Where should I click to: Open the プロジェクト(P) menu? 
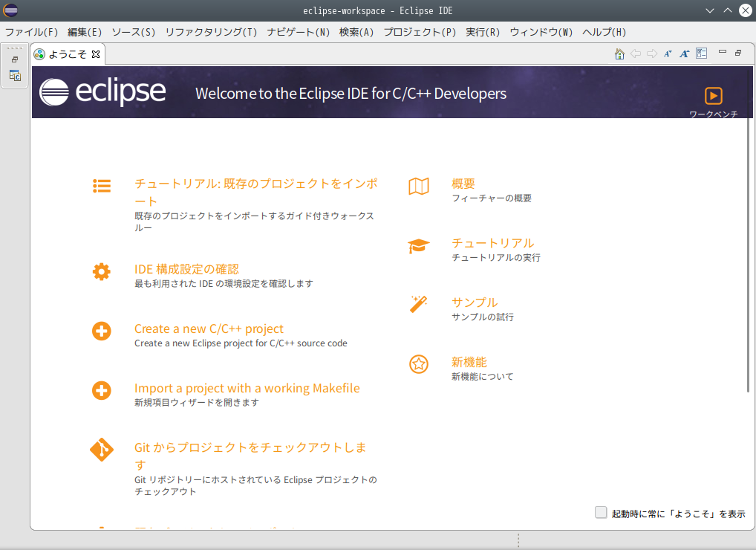coord(420,32)
